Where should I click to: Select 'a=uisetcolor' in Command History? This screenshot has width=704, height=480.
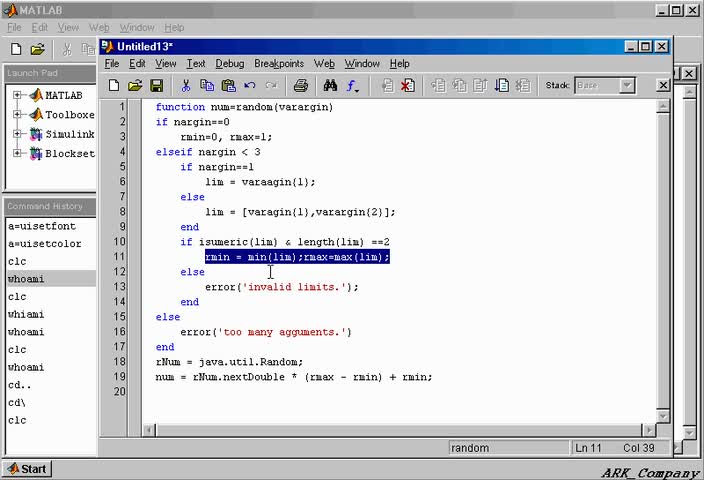(44, 243)
